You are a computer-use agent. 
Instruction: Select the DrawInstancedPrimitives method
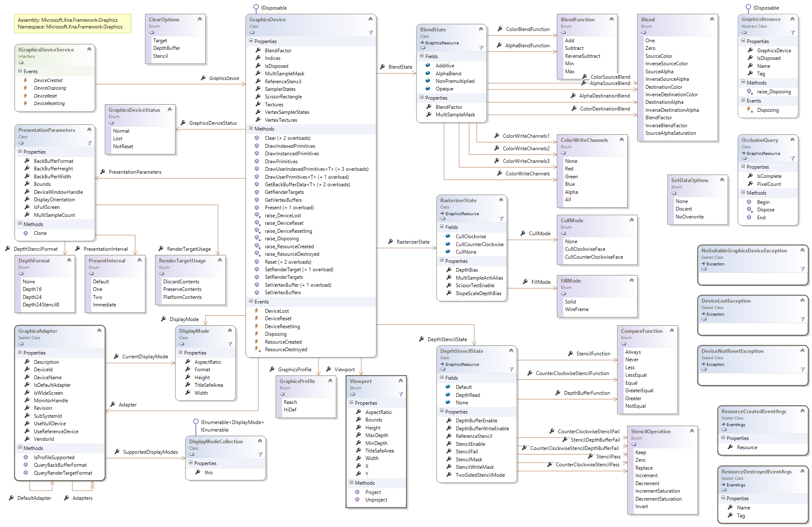(292, 154)
